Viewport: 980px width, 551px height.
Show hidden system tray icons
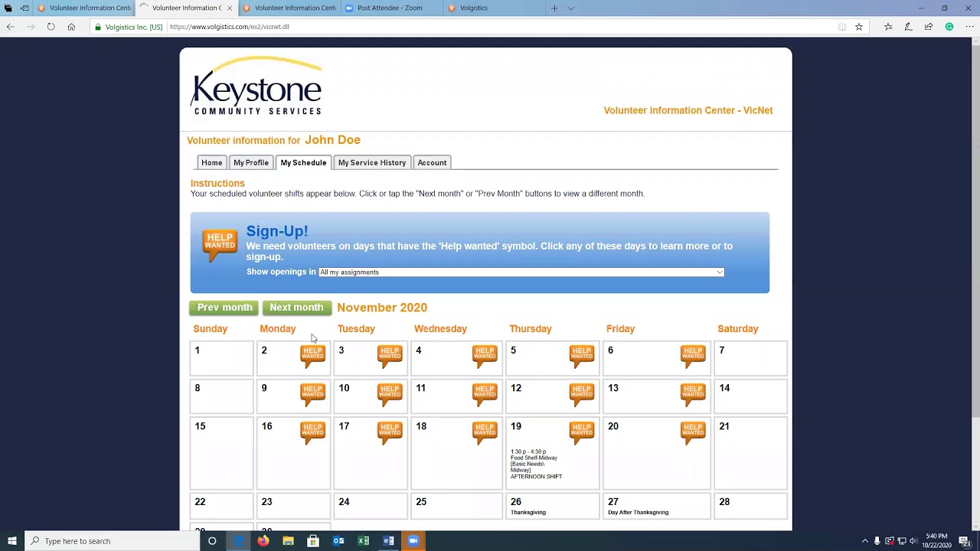tap(865, 541)
